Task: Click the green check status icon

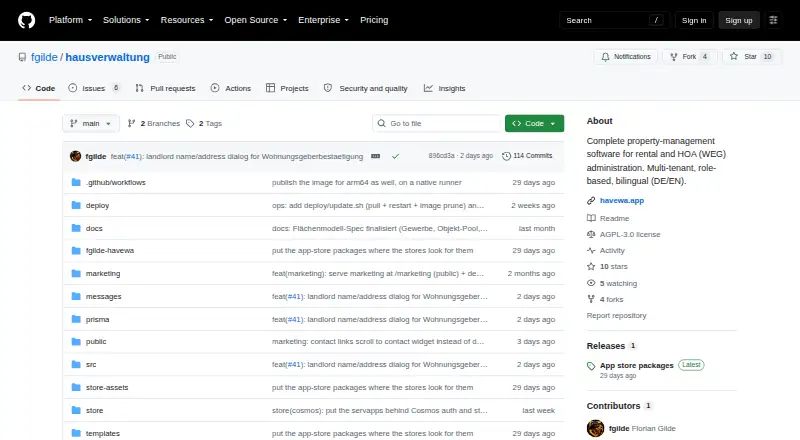Action: (395, 156)
